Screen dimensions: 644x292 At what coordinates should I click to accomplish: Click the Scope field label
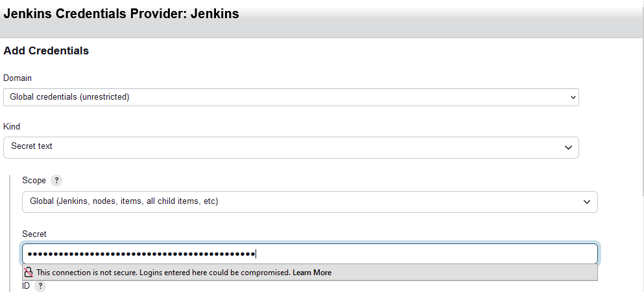pyautogui.click(x=34, y=181)
